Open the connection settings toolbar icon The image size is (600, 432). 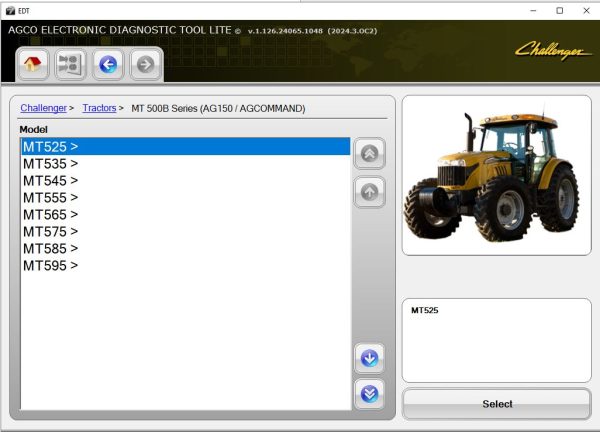coord(70,64)
